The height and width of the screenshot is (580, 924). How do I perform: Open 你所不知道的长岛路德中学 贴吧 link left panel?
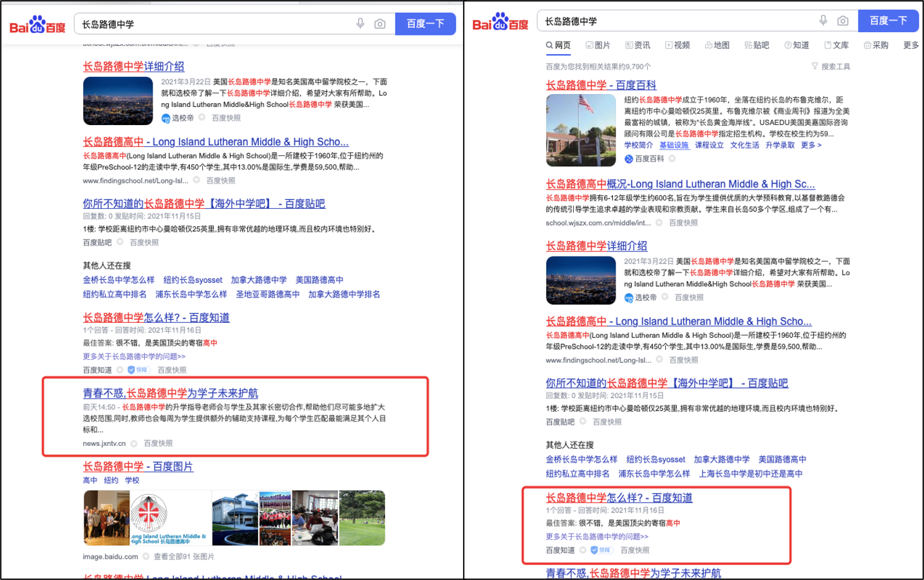[x=203, y=204]
